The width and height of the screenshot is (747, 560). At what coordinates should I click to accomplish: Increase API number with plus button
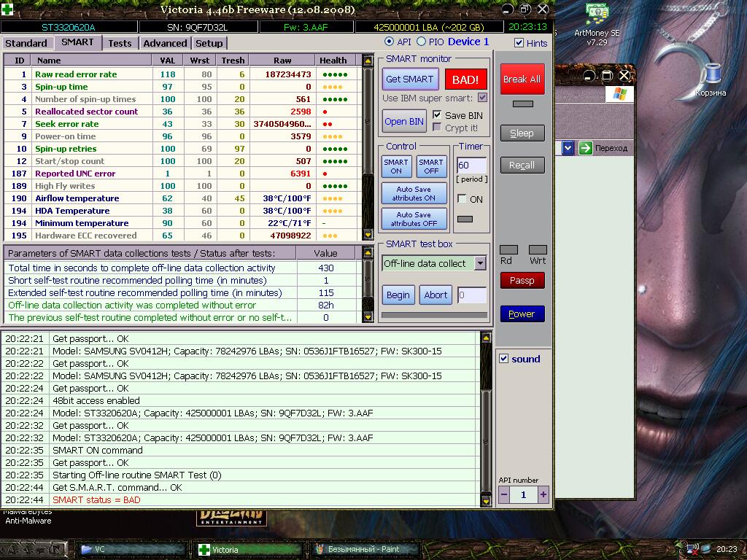(543, 495)
